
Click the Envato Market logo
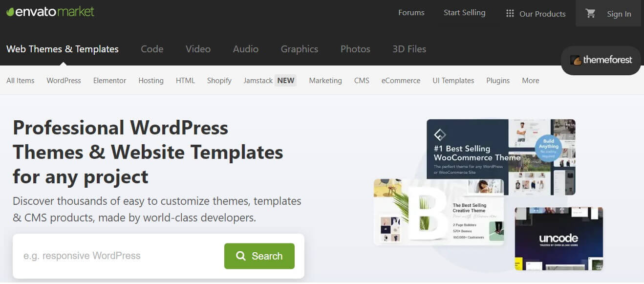(x=50, y=12)
